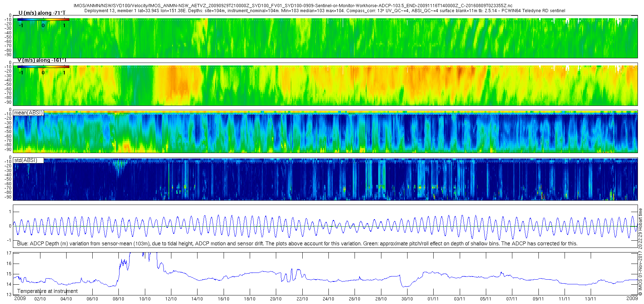Click the '16/10' date tick label

[224, 299]
